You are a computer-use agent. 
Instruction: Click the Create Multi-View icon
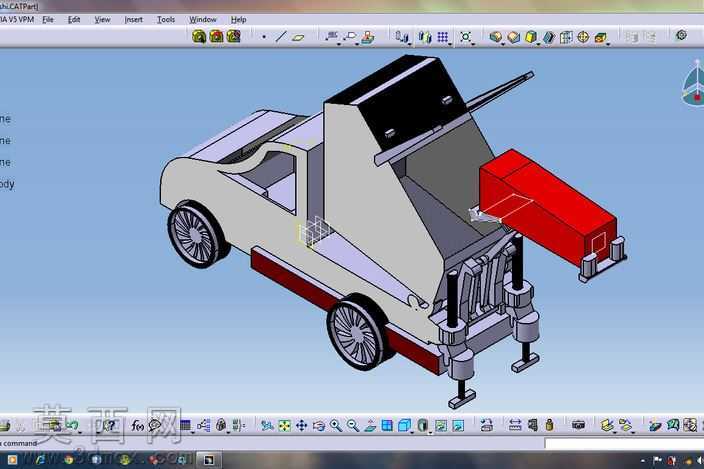pyautogui.click(x=387, y=425)
